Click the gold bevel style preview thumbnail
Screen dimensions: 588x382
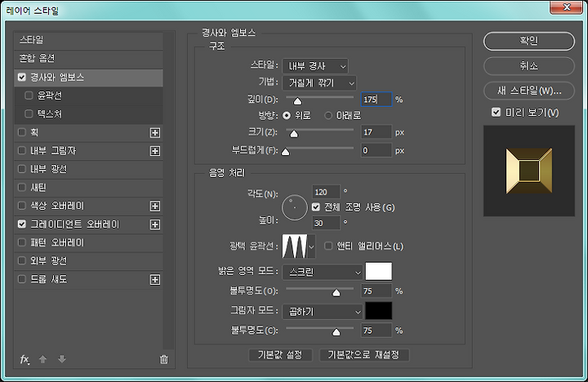[528, 171]
